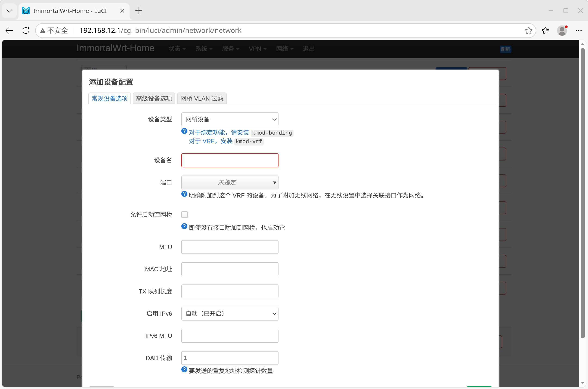Open a new browser tab
Screen dimensions: 588x389
click(139, 11)
